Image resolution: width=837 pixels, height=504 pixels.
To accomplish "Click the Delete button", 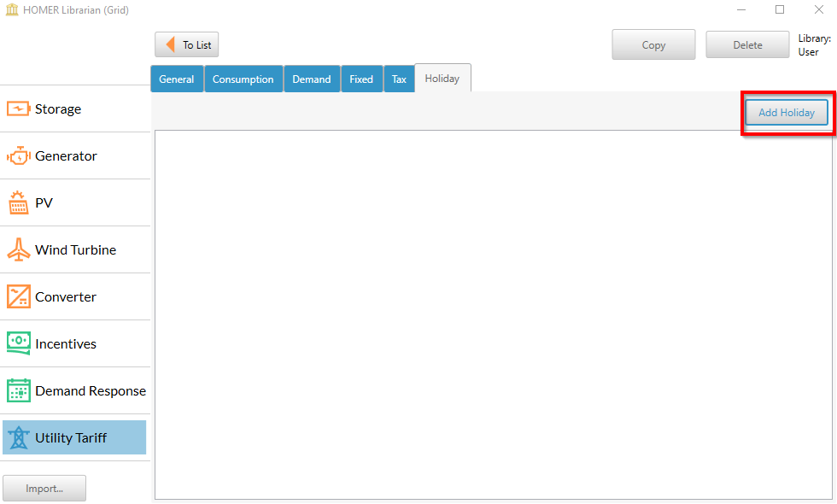I will (x=747, y=45).
